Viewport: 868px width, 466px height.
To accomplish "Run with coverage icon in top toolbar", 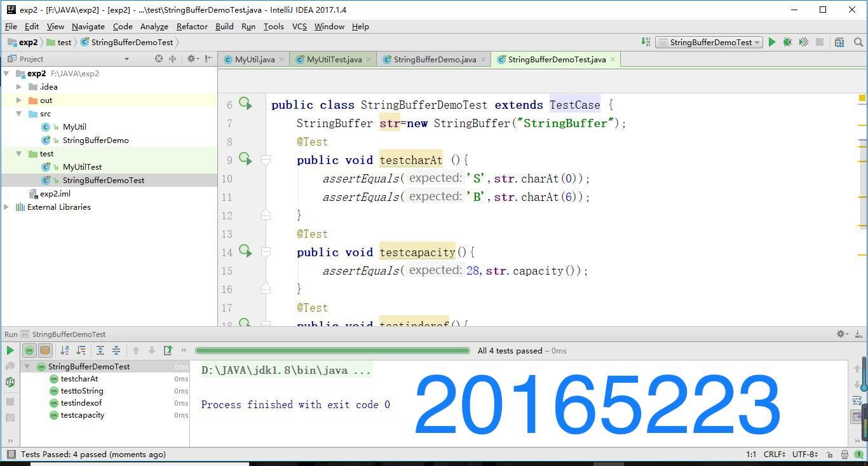I will click(x=803, y=42).
